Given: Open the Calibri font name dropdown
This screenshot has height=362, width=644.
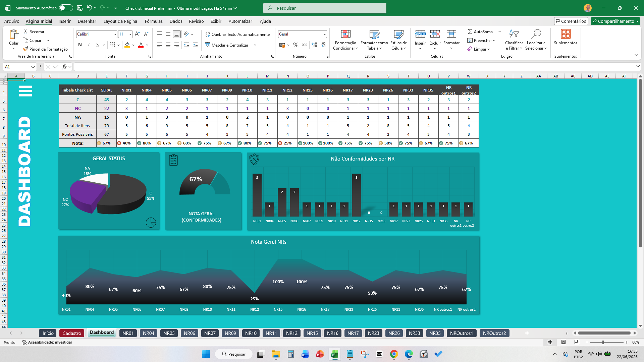Looking at the screenshot, I should point(115,34).
